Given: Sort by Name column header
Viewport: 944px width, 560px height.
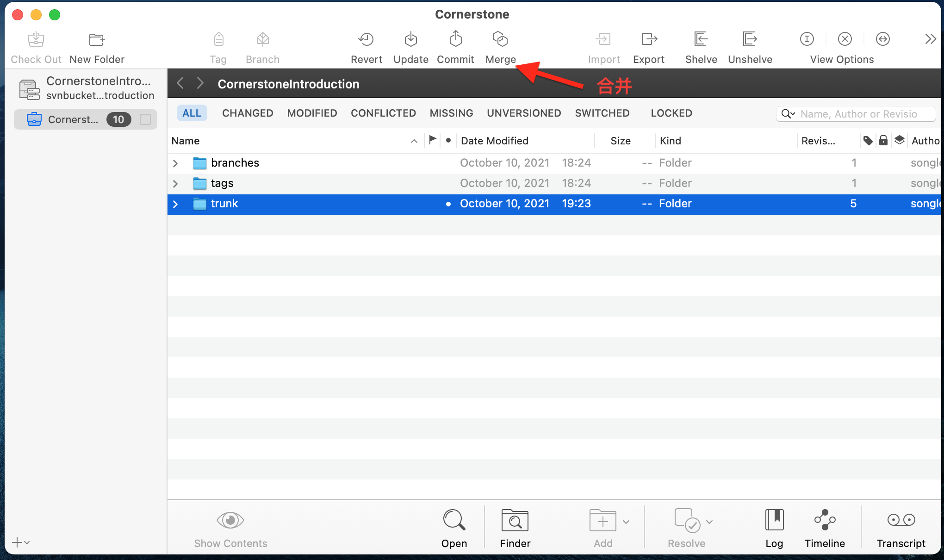Looking at the screenshot, I should coord(294,141).
